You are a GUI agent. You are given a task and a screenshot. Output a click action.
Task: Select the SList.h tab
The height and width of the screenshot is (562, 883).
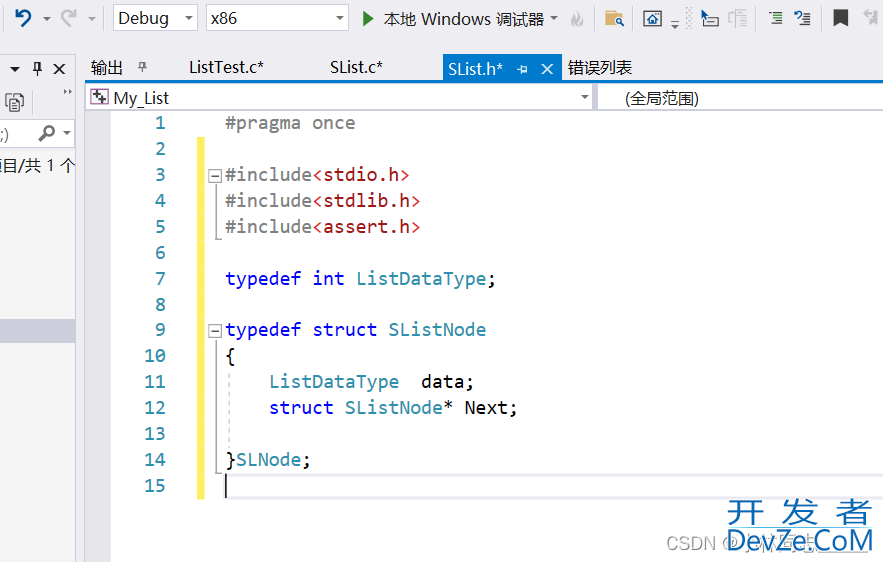(x=475, y=69)
